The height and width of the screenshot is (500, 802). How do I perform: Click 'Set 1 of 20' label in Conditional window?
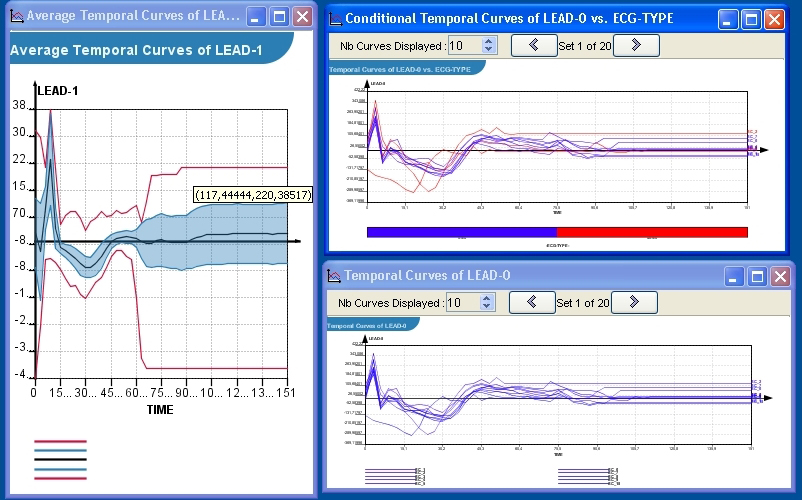tap(585, 46)
